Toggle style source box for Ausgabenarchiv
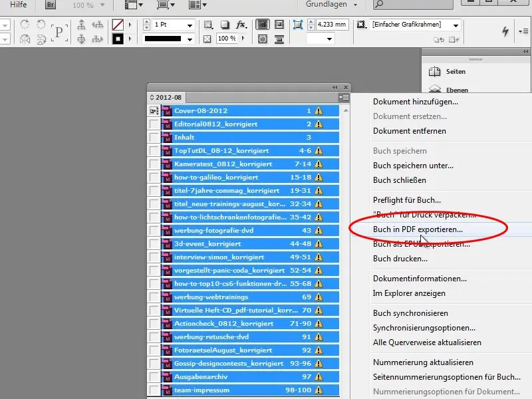The image size is (532, 399). coord(154,377)
